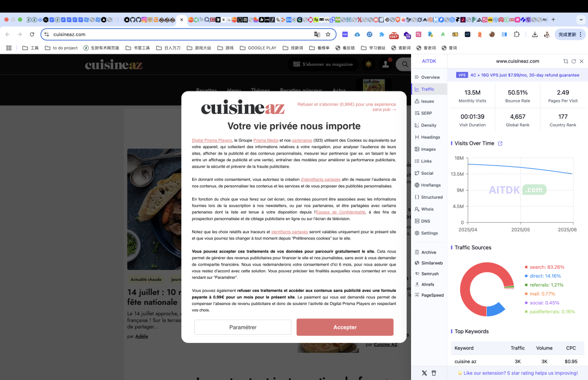Open the to do project bookmarks folder
Viewport: 588px width, 380px height.
pos(61,48)
